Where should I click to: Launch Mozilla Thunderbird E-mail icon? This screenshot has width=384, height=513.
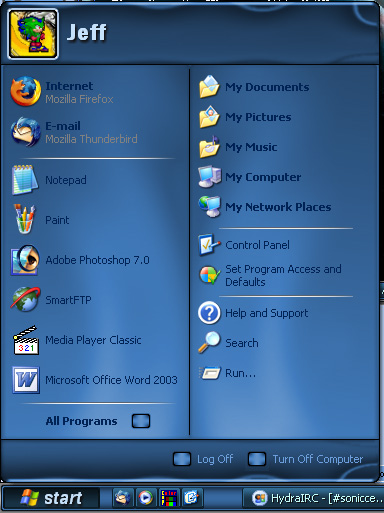coord(25,132)
